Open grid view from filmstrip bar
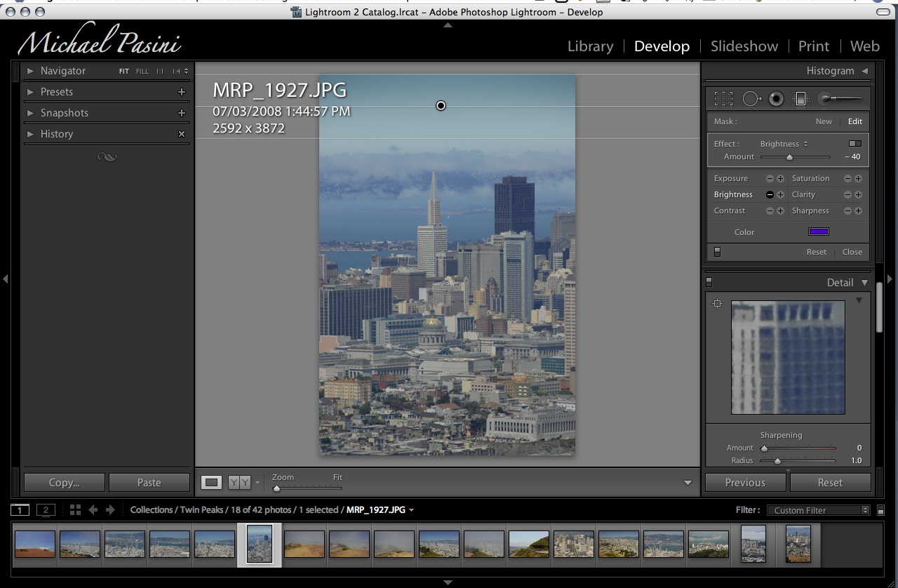898x588 pixels. coord(75,510)
